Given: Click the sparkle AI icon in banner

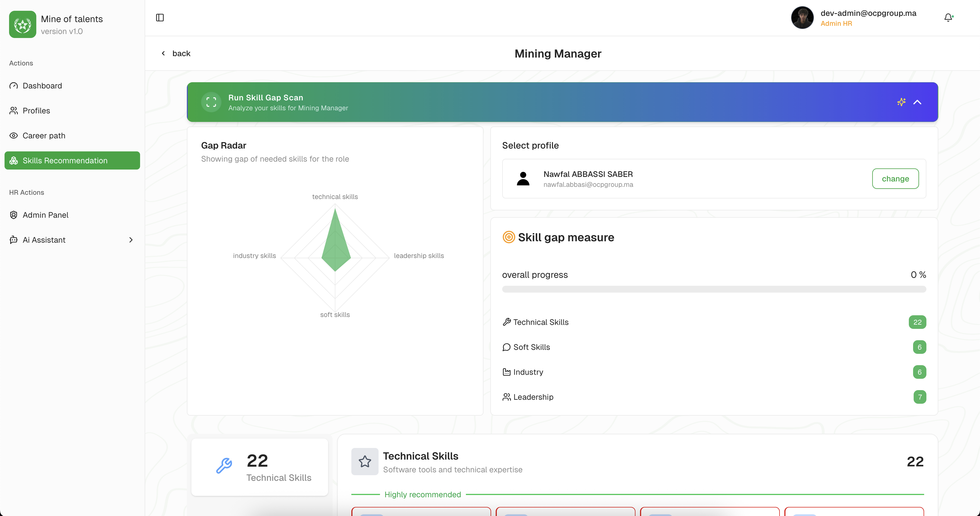Looking at the screenshot, I should coord(901,102).
